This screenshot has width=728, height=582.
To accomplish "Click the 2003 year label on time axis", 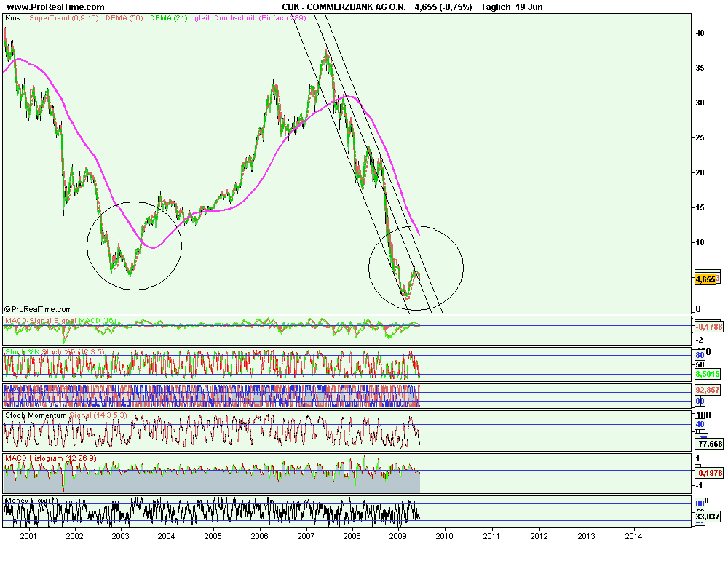I will point(121,536).
